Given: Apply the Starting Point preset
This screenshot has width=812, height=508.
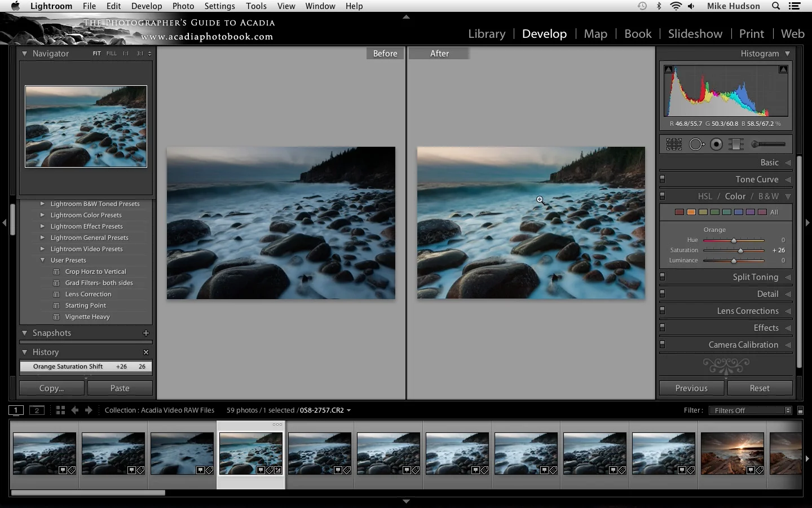Looking at the screenshot, I should click(x=85, y=305).
